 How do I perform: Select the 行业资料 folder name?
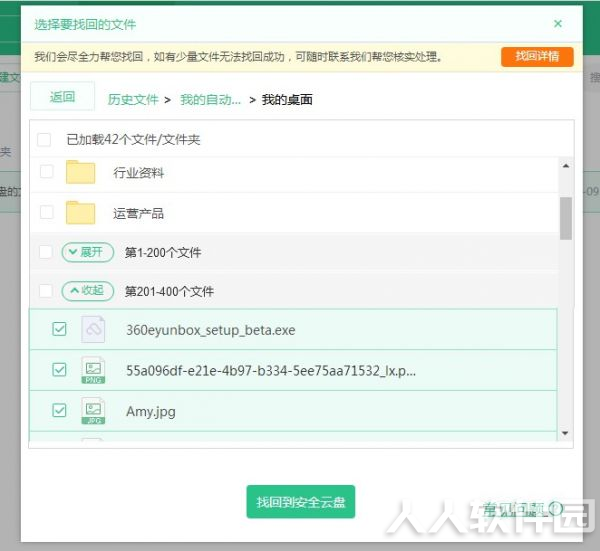point(139,173)
